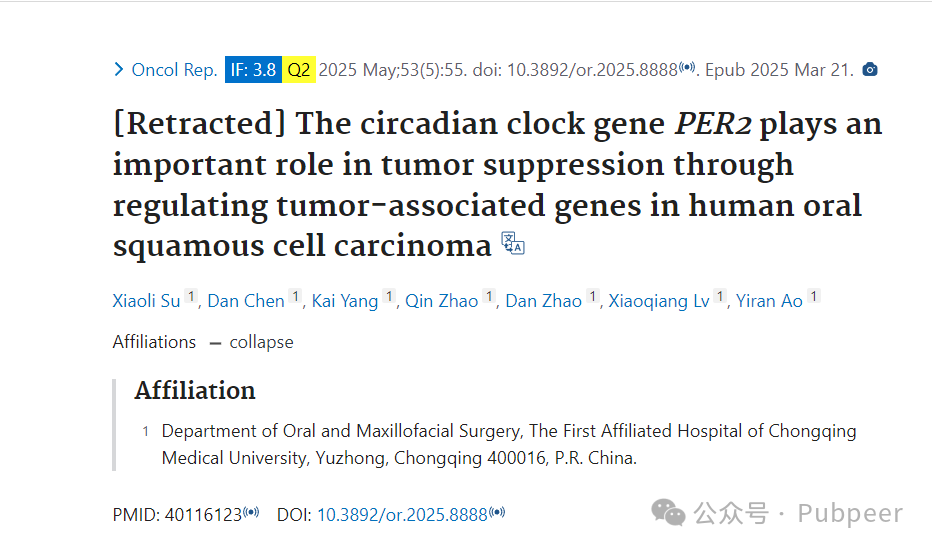Click the camera icon after Epub date
The image size is (932, 550).
point(870,70)
